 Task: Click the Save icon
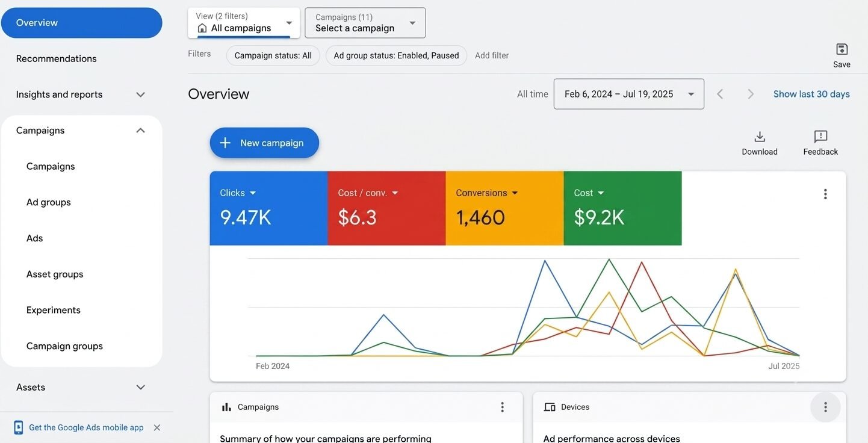pyautogui.click(x=842, y=49)
